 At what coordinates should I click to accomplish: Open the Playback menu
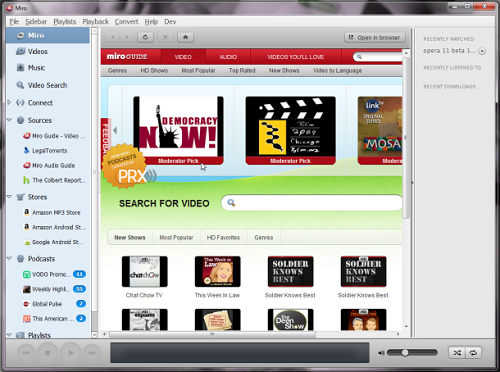[95, 22]
